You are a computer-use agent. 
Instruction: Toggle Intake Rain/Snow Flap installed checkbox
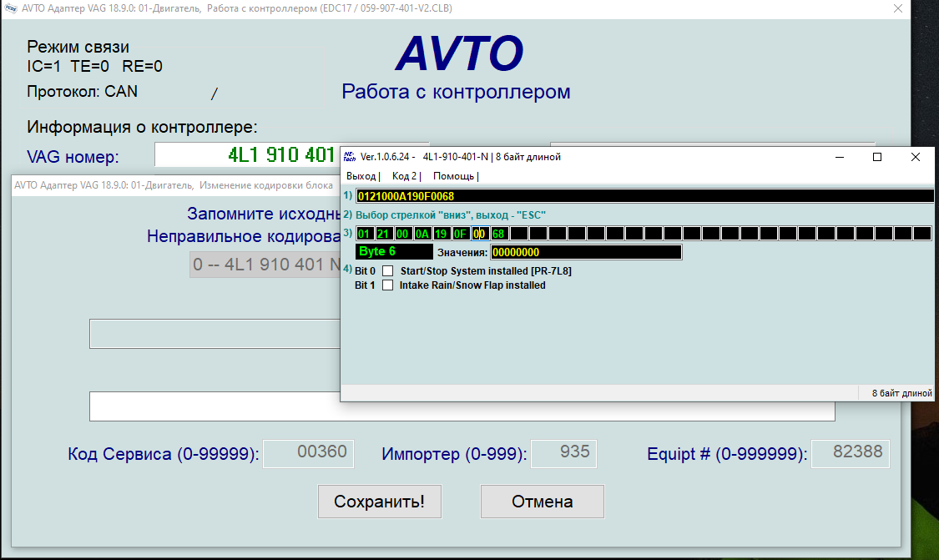[x=387, y=285]
